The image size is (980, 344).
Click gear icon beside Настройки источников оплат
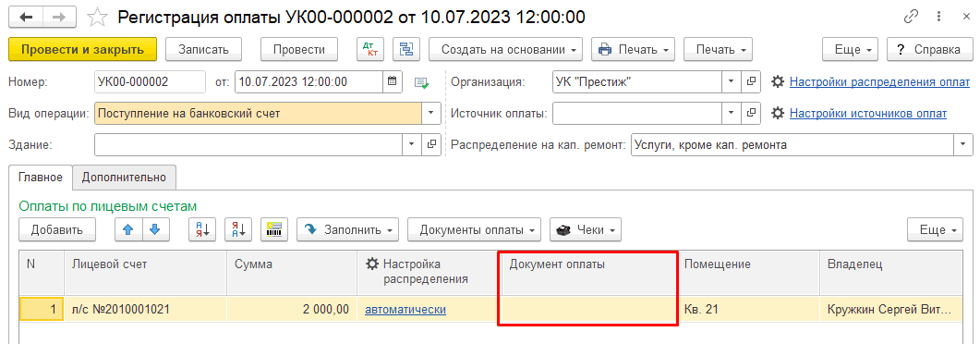[x=778, y=113]
